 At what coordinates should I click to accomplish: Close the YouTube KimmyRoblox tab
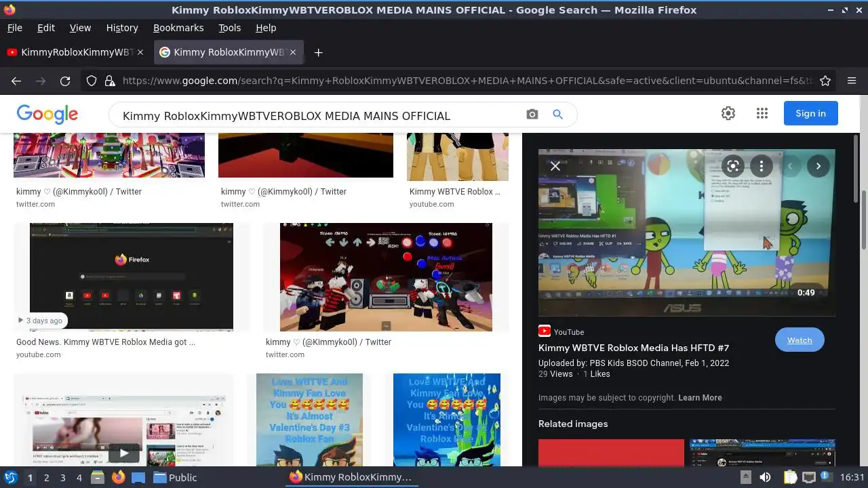[x=140, y=52]
